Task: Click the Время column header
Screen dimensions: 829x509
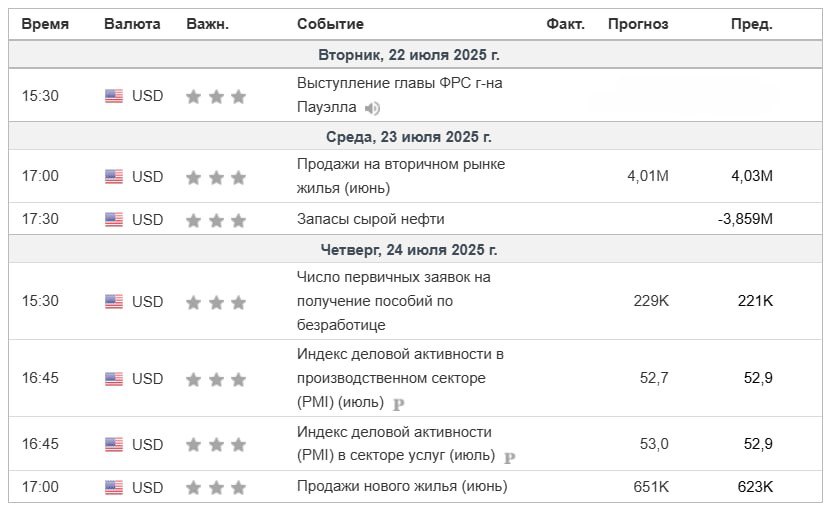Action: [x=45, y=24]
